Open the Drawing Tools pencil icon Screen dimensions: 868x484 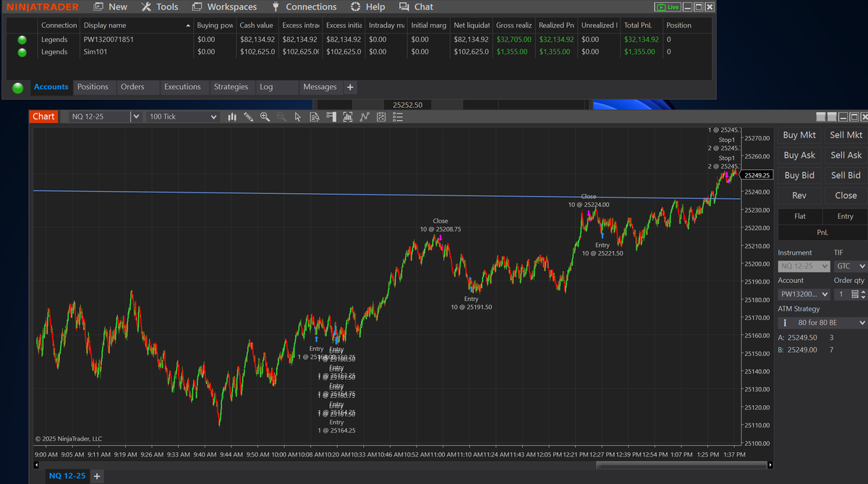248,116
